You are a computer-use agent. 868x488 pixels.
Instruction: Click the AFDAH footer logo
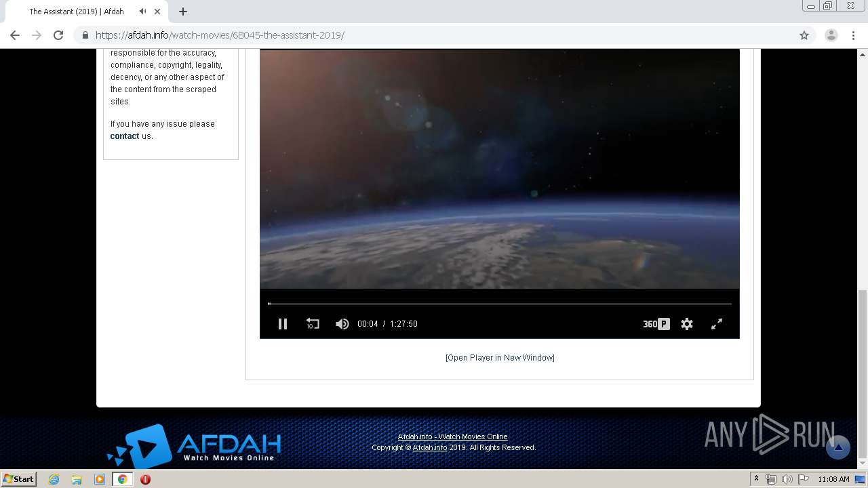(x=195, y=445)
